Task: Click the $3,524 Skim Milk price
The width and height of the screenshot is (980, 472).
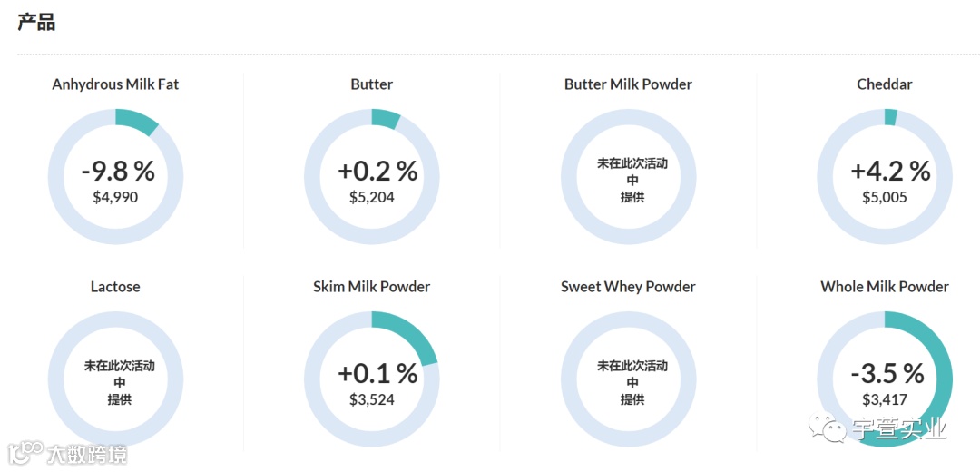Action: tap(372, 400)
